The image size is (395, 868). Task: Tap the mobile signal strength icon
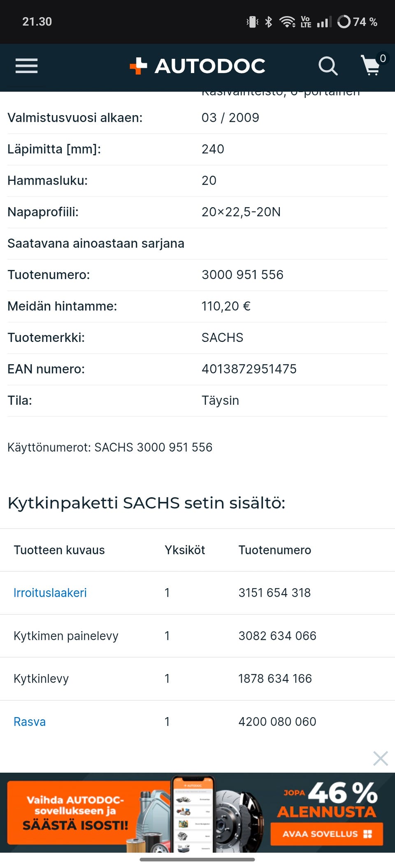tap(324, 22)
